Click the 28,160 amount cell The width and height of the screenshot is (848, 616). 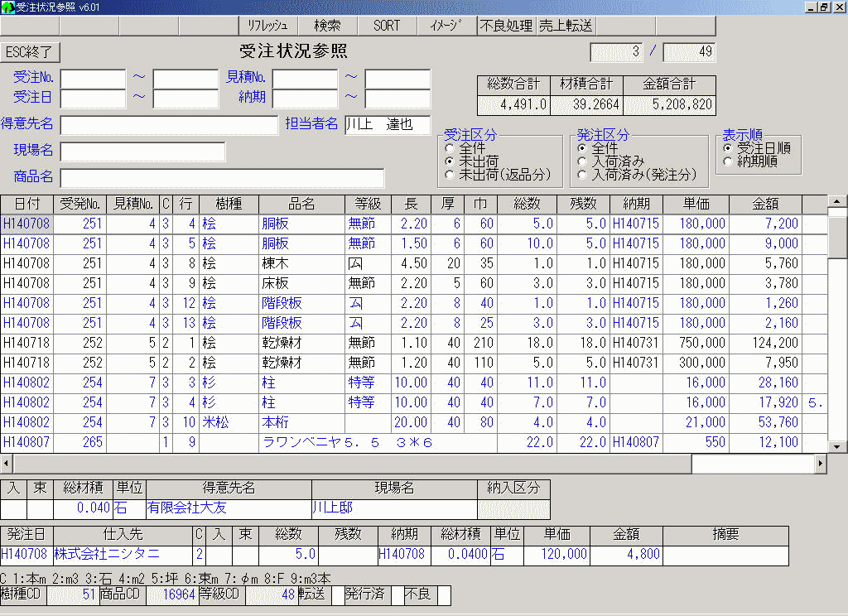click(765, 383)
